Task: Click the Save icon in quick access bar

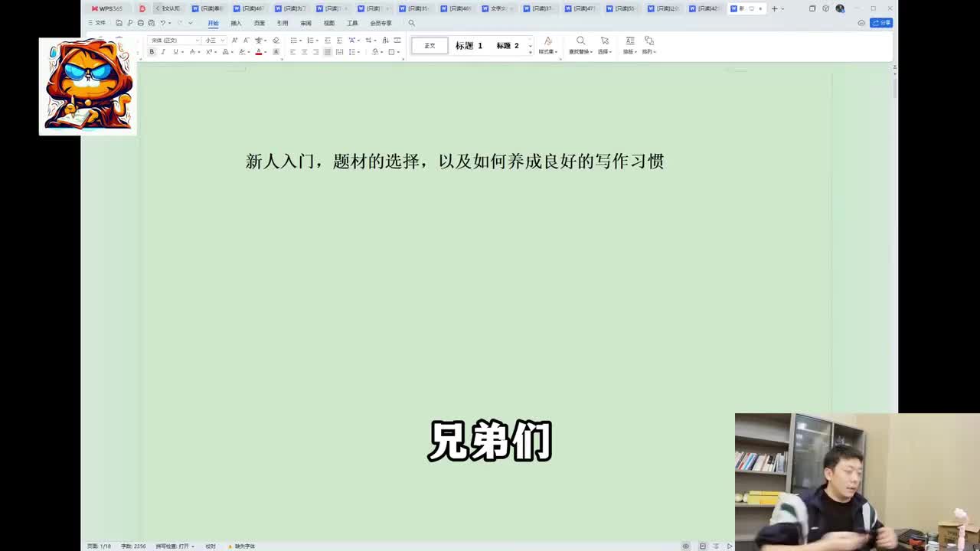Action: 119,23
